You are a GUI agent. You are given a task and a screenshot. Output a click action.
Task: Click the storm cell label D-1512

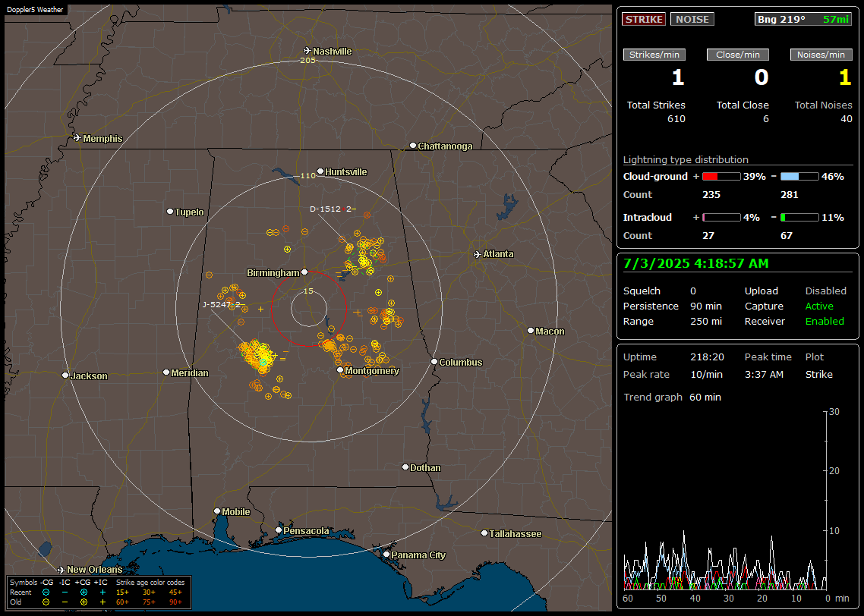pyautogui.click(x=325, y=209)
